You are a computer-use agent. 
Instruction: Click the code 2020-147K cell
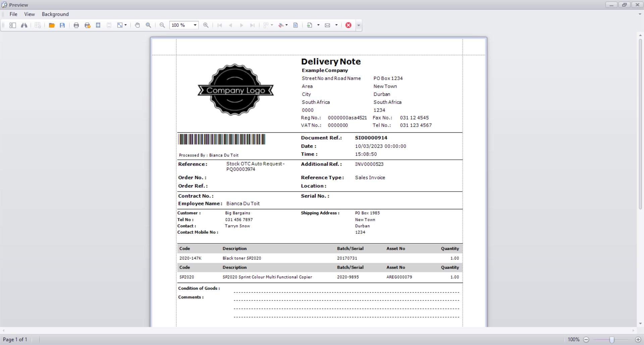click(191, 258)
